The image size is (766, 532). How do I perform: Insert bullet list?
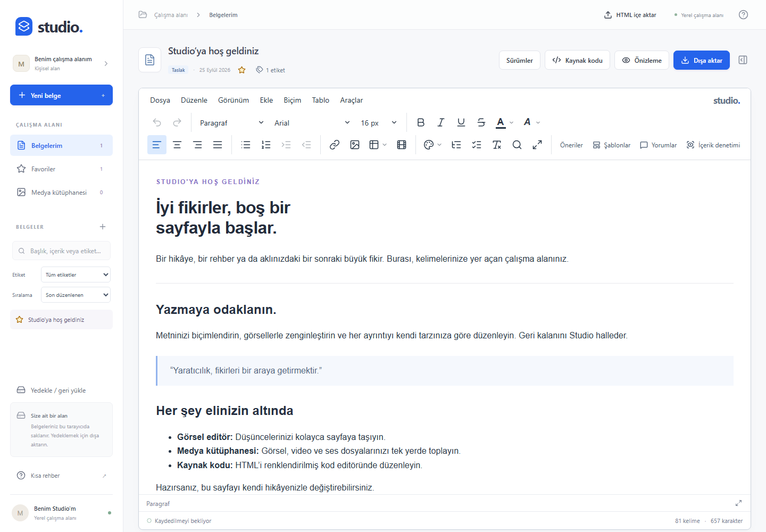tap(246, 145)
